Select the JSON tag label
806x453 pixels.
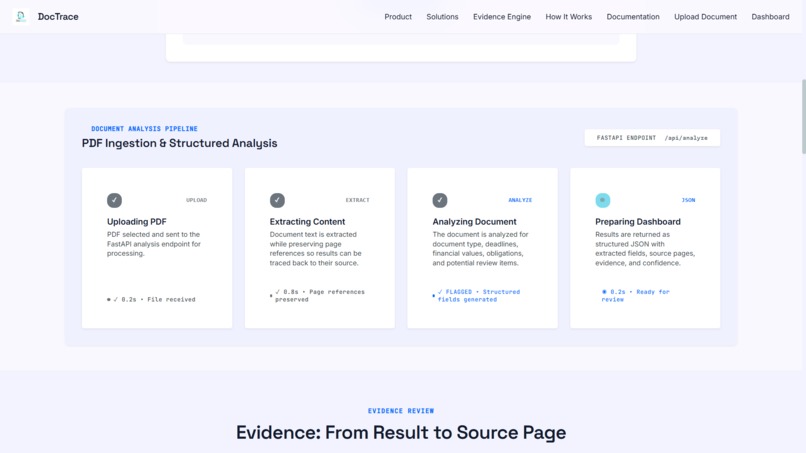click(688, 200)
